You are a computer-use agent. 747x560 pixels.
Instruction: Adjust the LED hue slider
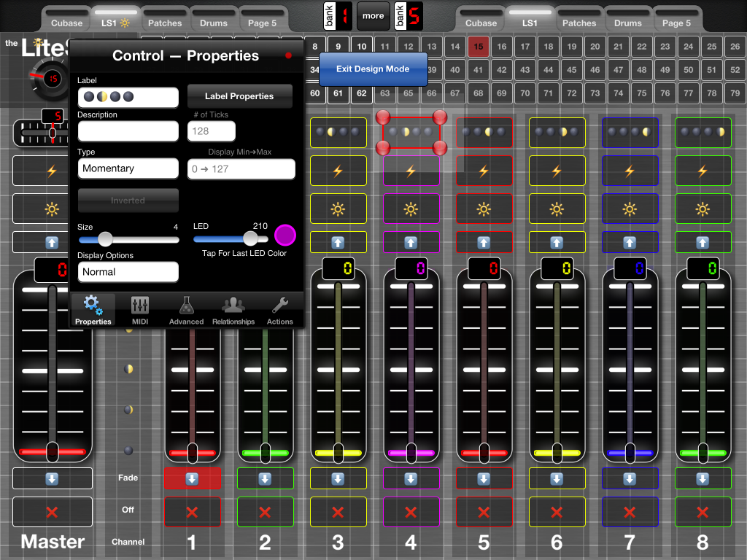click(x=231, y=238)
